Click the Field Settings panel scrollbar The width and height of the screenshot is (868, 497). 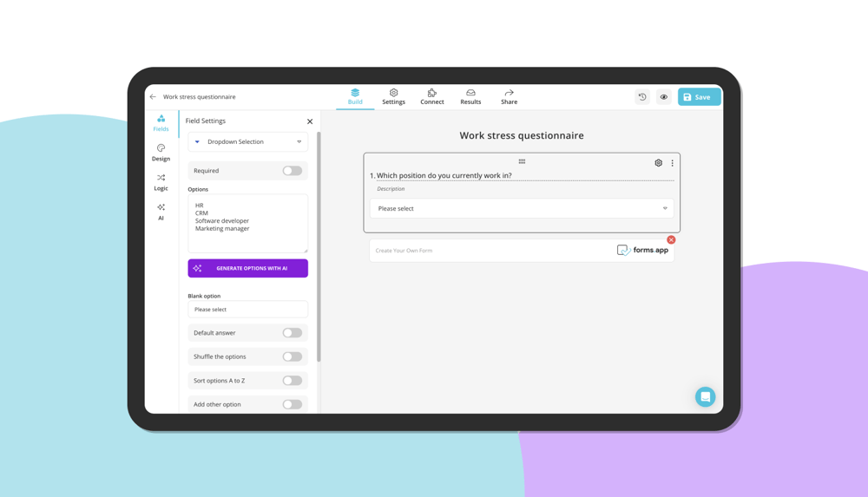[x=319, y=246]
